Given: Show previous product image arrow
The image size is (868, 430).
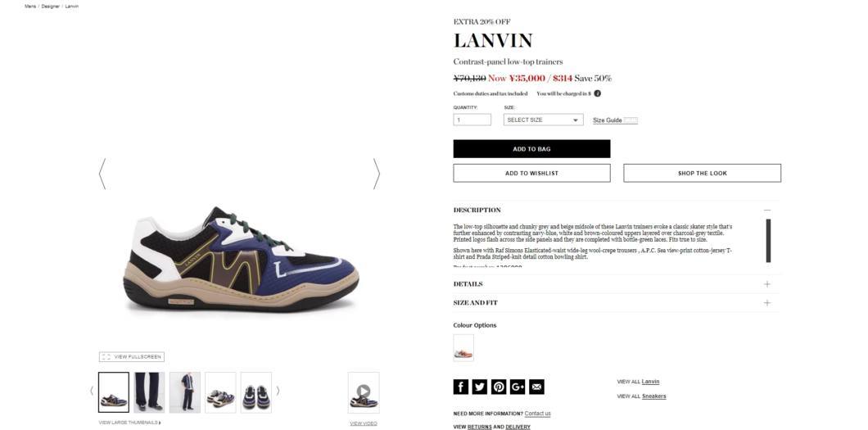Looking at the screenshot, I should pyautogui.click(x=102, y=174).
